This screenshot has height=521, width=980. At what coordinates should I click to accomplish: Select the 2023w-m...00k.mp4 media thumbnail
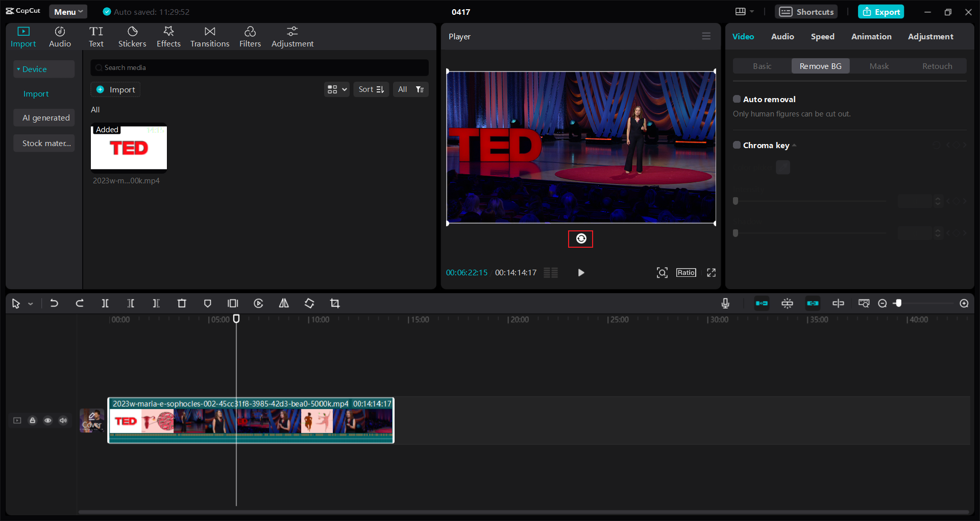129,148
